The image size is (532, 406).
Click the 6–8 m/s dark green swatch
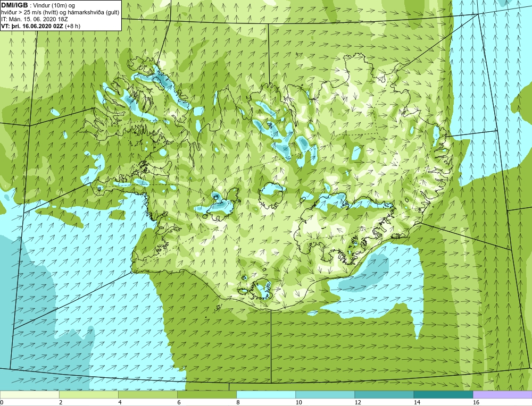207,394
